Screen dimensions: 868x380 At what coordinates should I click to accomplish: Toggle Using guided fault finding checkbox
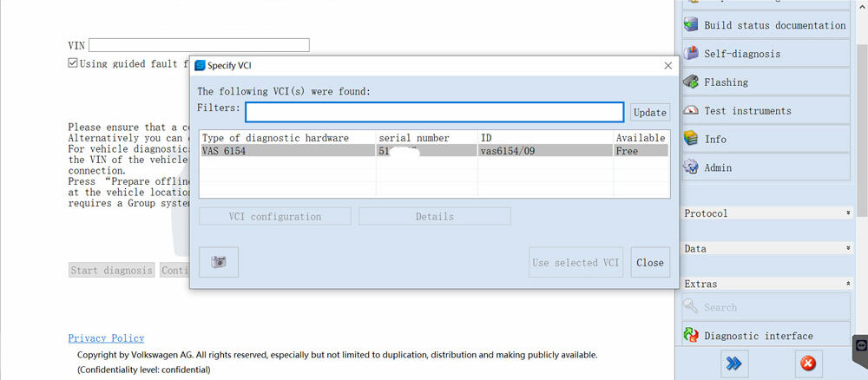tap(73, 63)
